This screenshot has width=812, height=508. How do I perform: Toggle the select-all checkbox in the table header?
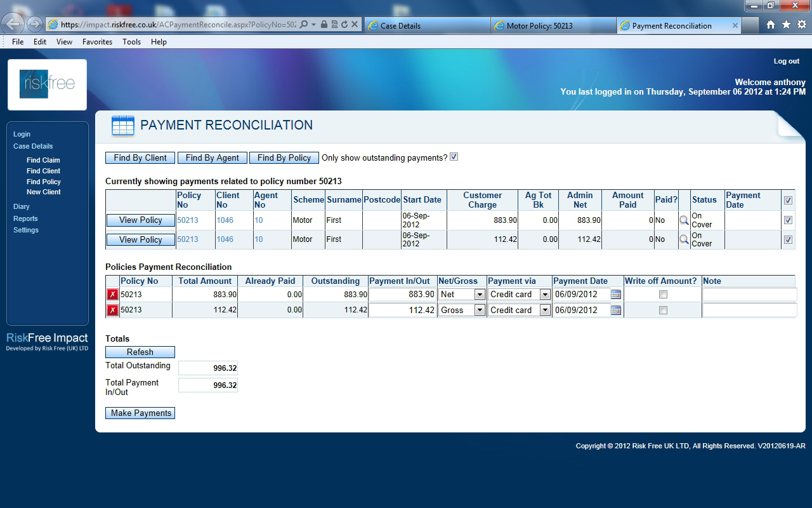point(788,201)
